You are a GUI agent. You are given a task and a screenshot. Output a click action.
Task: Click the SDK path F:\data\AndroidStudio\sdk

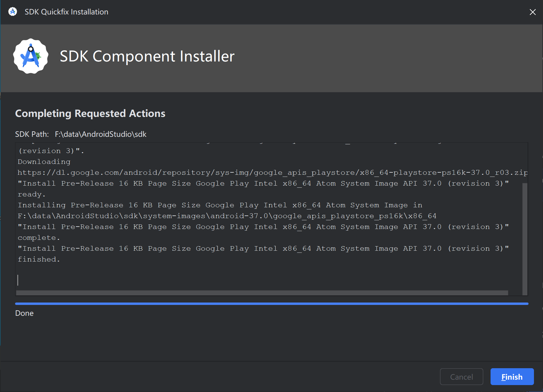[101, 134]
